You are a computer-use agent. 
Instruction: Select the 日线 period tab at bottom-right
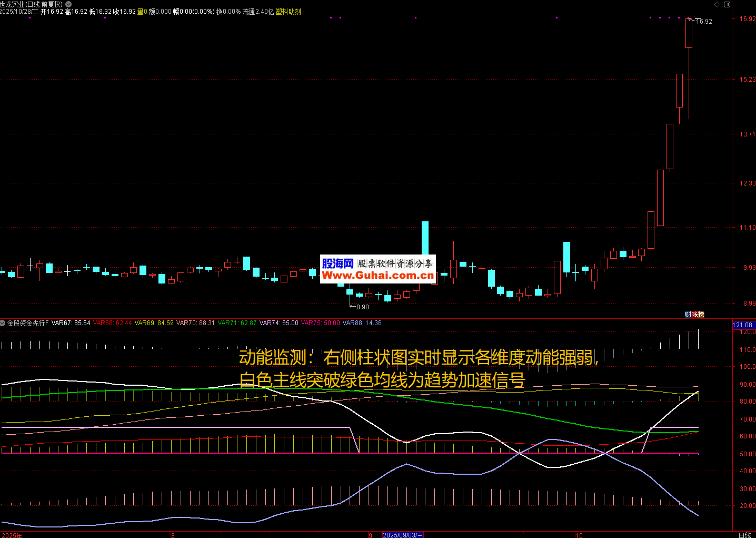(x=744, y=535)
